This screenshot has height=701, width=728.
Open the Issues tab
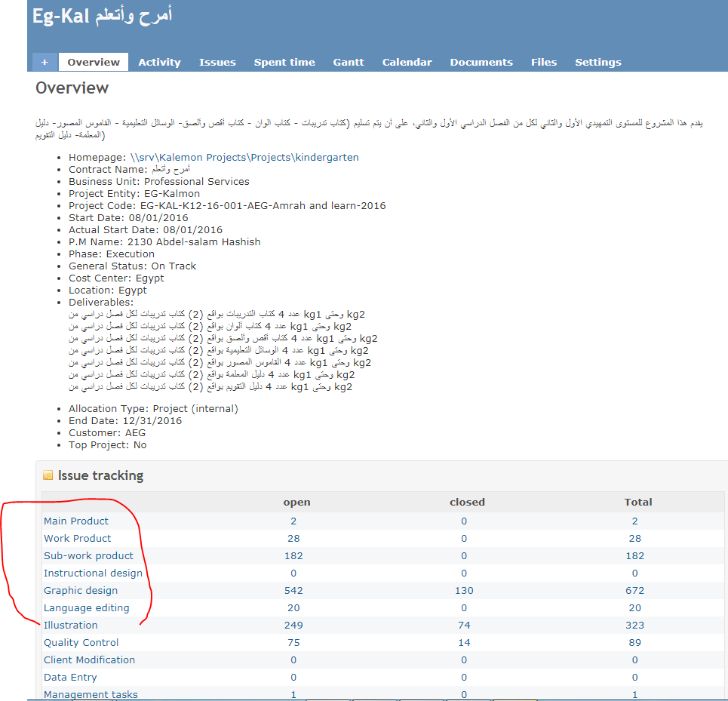pyautogui.click(x=217, y=63)
